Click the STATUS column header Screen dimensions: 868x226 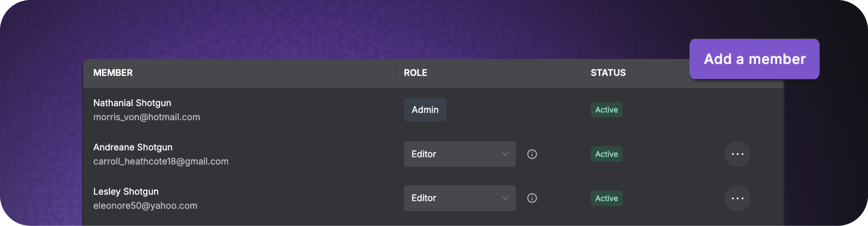click(x=608, y=73)
